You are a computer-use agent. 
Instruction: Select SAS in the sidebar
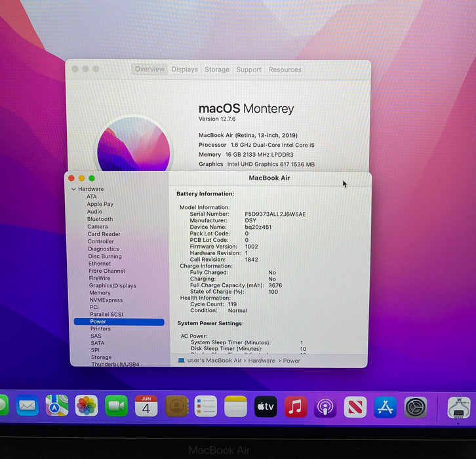(96, 336)
